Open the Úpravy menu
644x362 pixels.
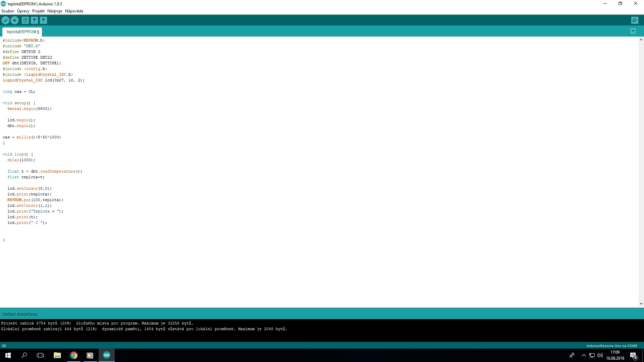pyautogui.click(x=23, y=11)
